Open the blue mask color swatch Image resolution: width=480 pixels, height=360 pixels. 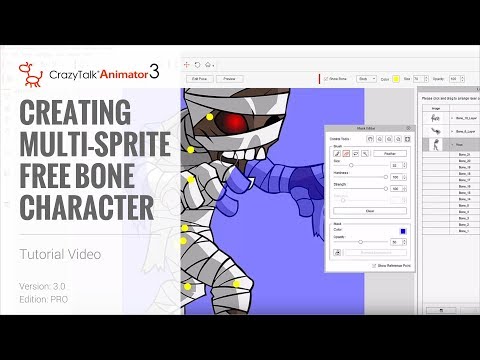(403, 231)
